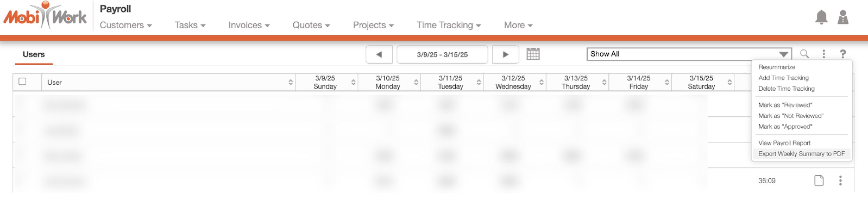This screenshot has height=205, width=868.
Task: Open the calendar date picker icon
Action: [x=533, y=54]
